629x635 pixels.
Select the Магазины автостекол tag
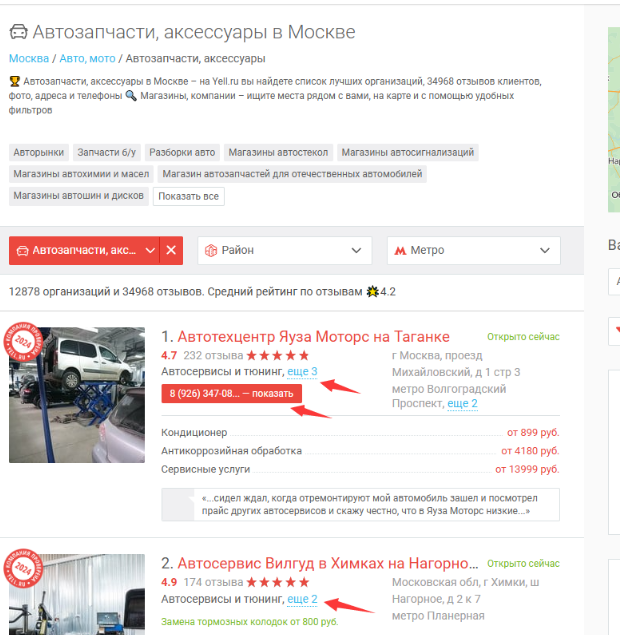coord(278,153)
